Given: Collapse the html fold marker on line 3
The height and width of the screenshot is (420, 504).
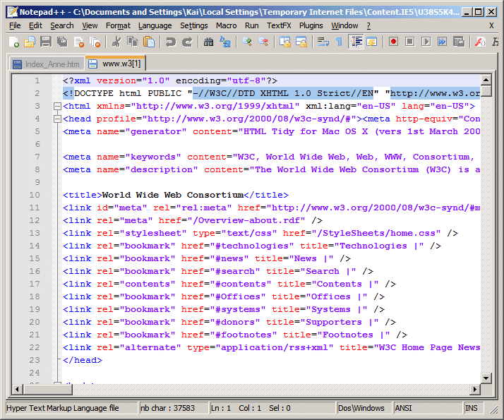Looking at the screenshot, I should pyautogui.click(x=57, y=106).
